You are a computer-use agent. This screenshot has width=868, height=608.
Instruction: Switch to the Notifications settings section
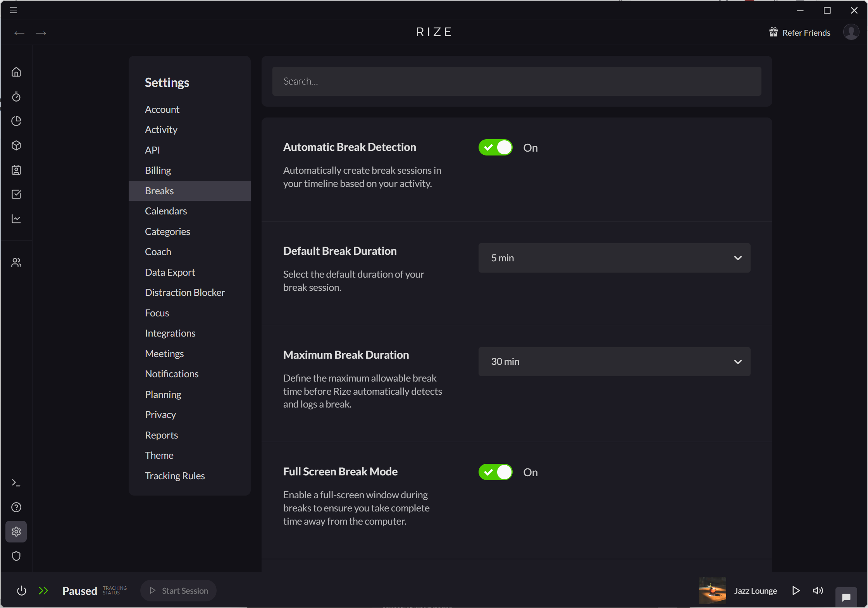coord(172,374)
